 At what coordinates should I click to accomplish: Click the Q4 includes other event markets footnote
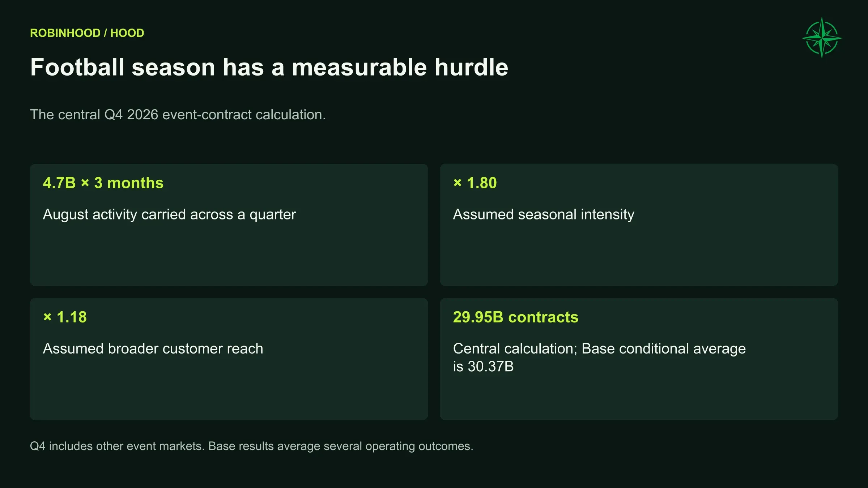click(251, 446)
